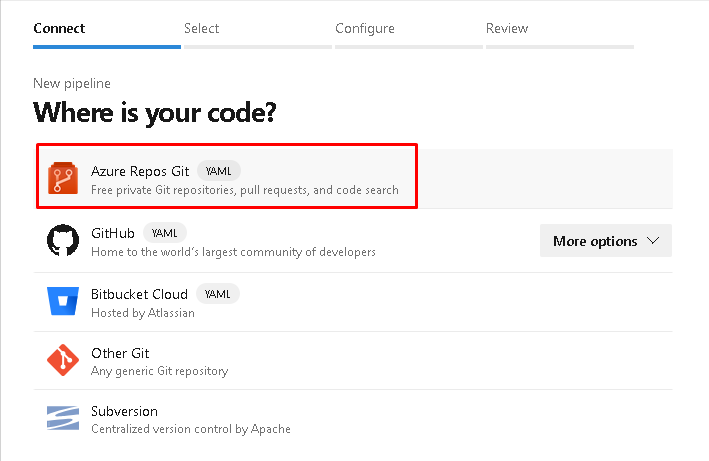Open the Configure step tab

click(364, 28)
